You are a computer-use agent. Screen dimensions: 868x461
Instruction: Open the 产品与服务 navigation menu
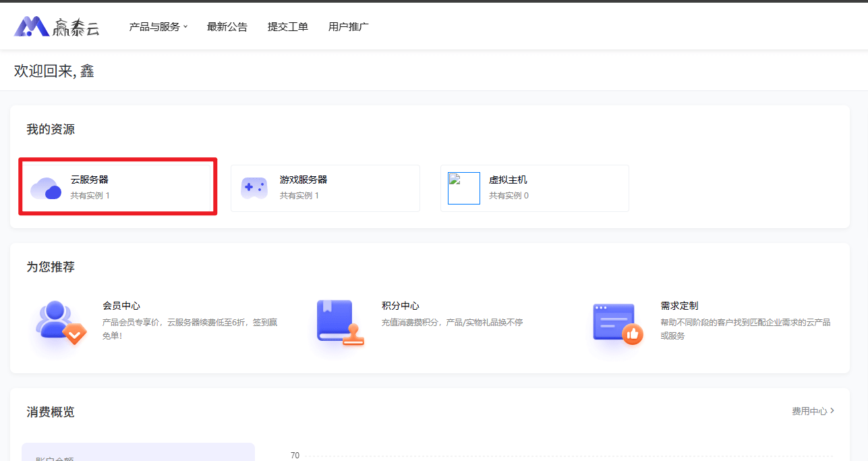[154, 27]
